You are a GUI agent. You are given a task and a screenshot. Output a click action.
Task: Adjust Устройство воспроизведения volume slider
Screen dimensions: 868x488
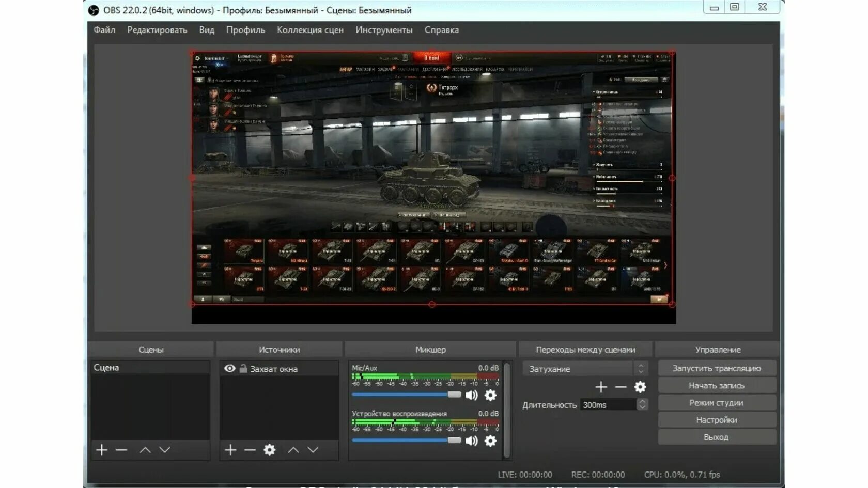pyautogui.click(x=407, y=440)
